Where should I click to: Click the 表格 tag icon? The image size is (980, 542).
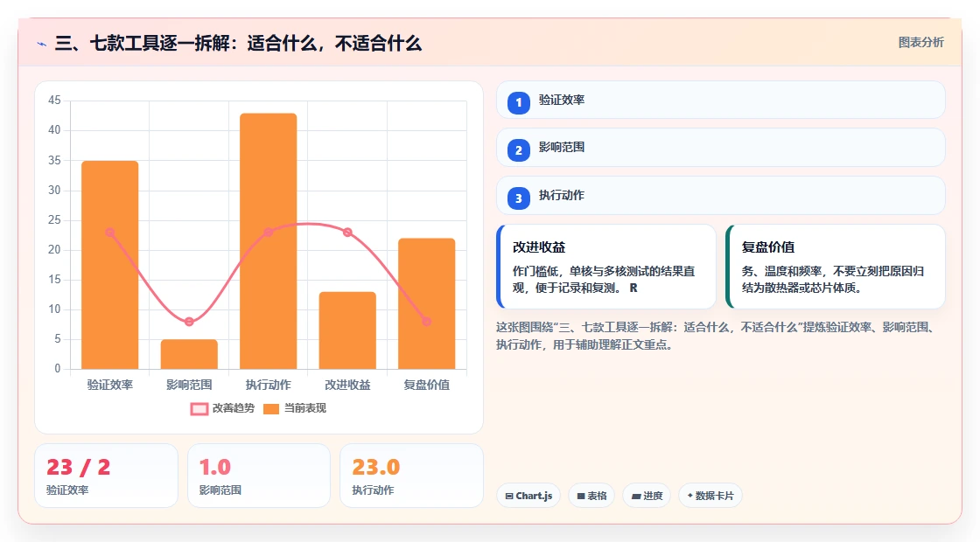(581, 496)
